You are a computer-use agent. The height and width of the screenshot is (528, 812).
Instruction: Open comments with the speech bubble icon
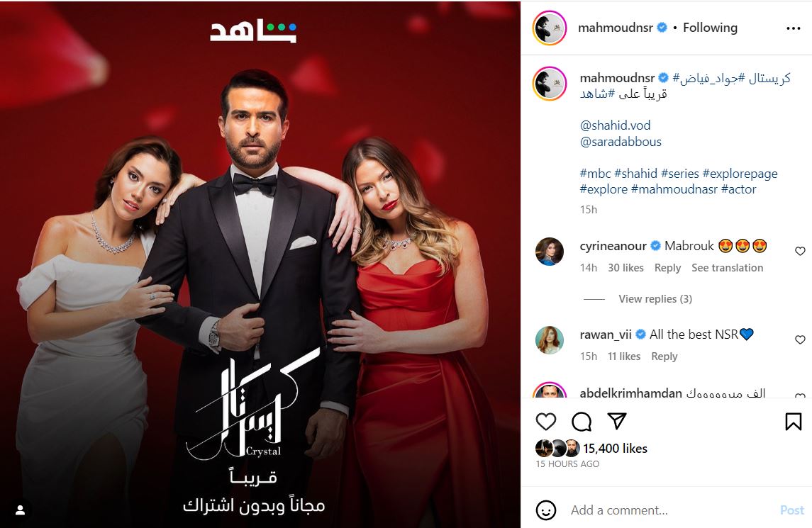581,422
